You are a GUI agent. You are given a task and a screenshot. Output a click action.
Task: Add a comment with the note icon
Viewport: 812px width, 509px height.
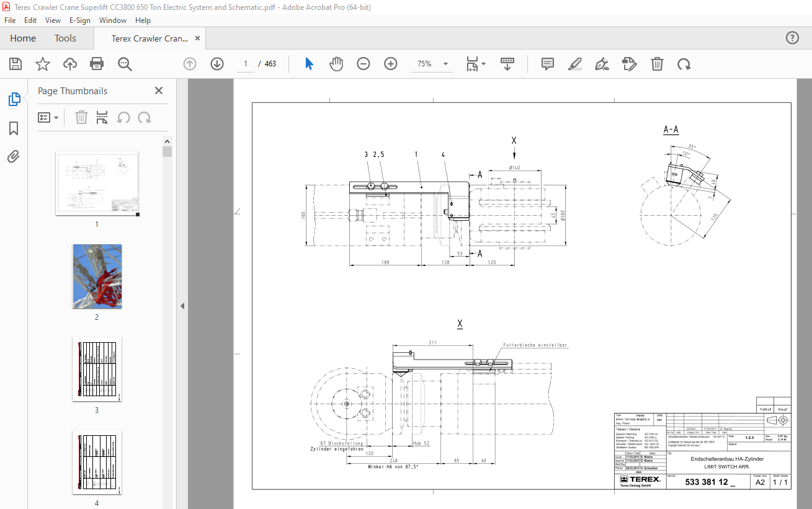pos(547,64)
